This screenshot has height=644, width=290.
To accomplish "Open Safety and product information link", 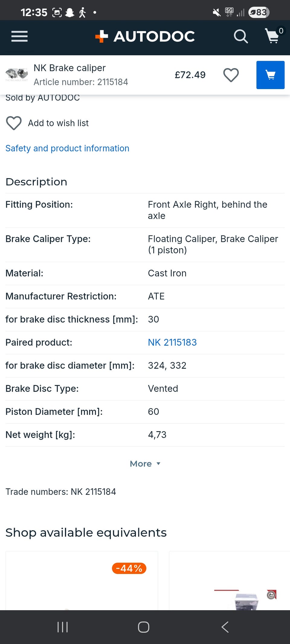I will point(67,148).
